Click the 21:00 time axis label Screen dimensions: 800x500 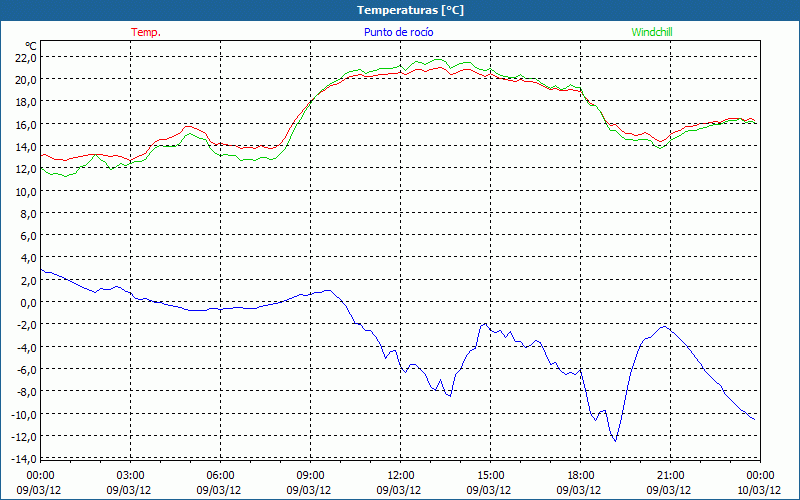click(670, 476)
